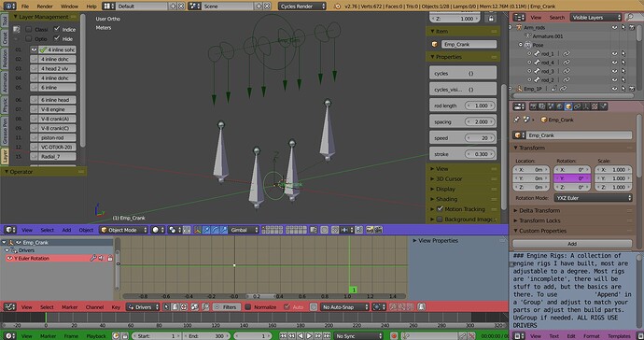Click the outliner editor type icon

520,17
